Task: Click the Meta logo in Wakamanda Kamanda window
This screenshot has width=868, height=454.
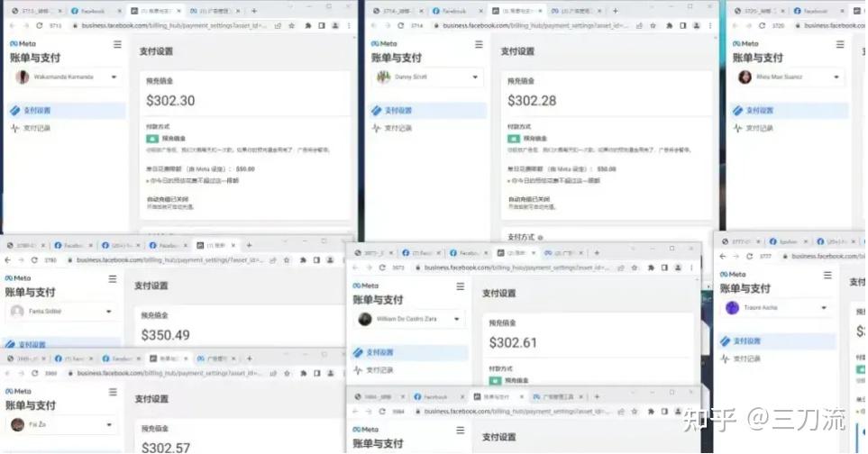Action: tap(23, 43)
